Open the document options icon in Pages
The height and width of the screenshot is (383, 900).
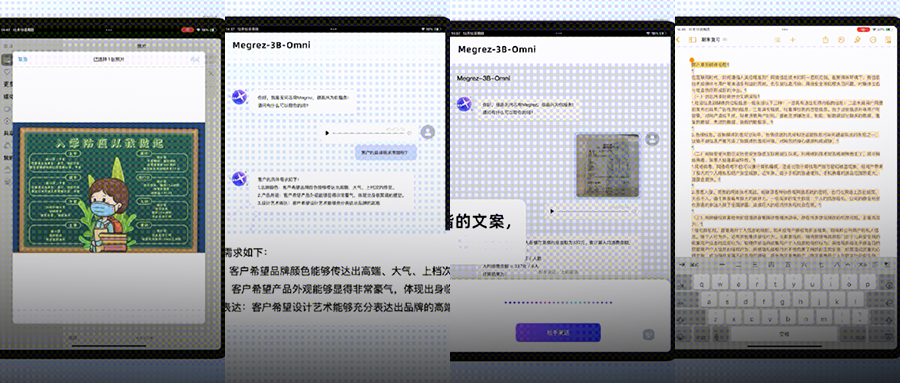[889, 40]
